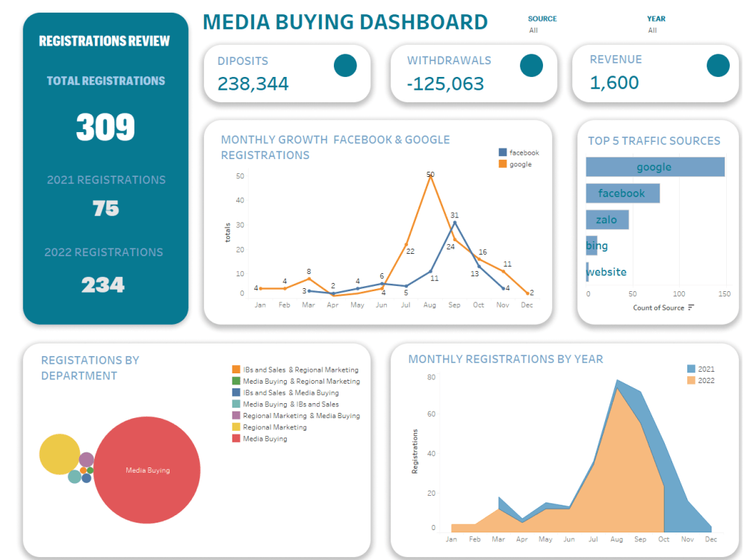The image size is (747, 560).
Task: Click the MEDIA BUYING DASHBOARD title
Action: pos(345,22)
